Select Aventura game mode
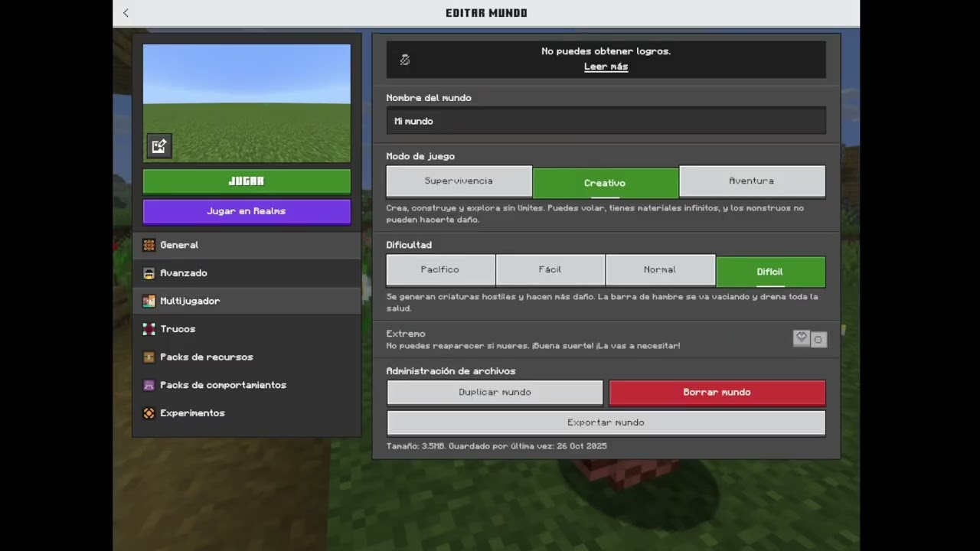This screenshot has height=551, width=980. [752, 181]
